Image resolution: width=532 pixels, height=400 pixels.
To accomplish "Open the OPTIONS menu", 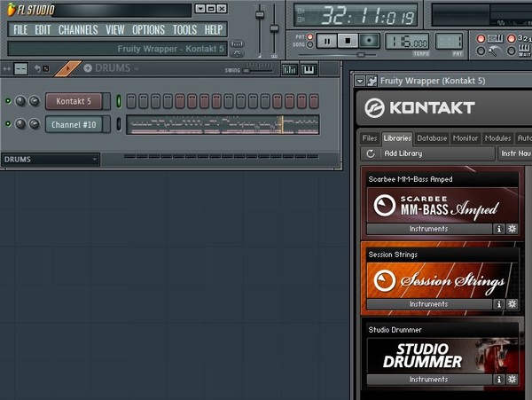I will (149, 30).
